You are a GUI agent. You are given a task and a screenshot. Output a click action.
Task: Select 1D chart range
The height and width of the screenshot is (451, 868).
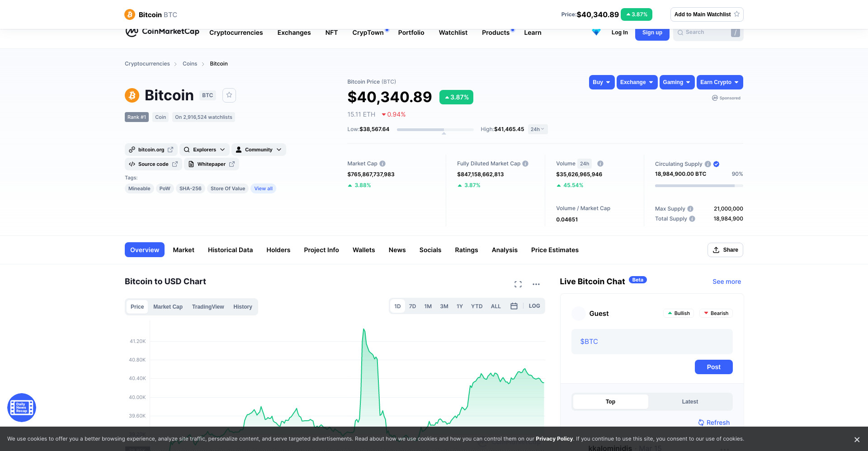(x=397, y=306)
